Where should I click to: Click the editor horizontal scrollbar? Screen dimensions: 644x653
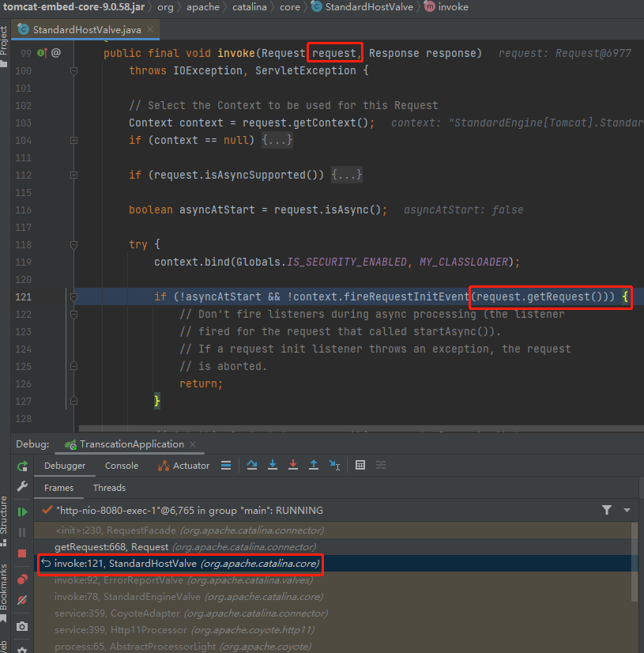pyautogui.click(x=361, y=428)
